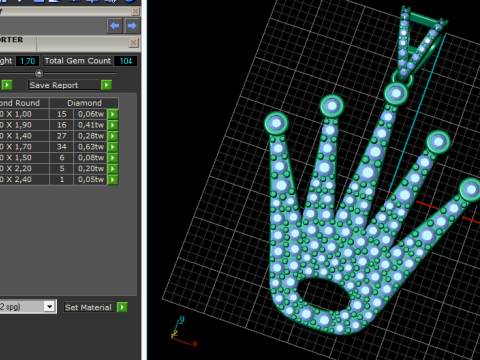Click the Total Gem Count value 104
This screenshot has height=360, width=480.
126,61
